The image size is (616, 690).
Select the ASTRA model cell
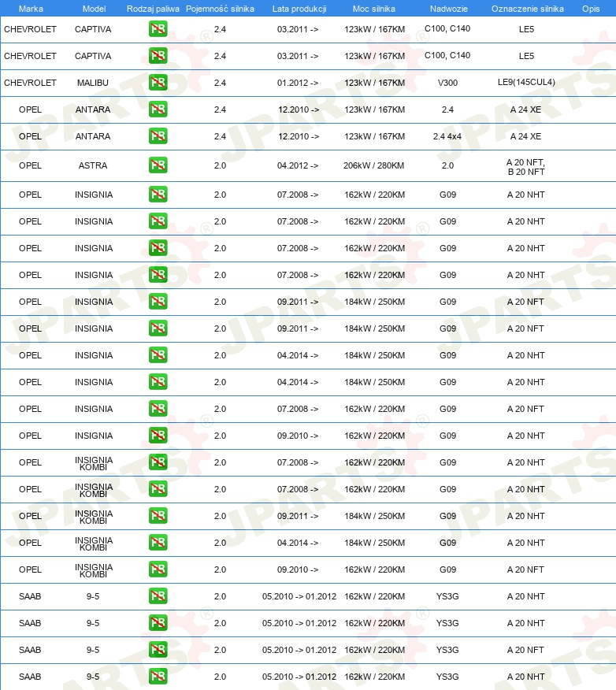point(93,165)
